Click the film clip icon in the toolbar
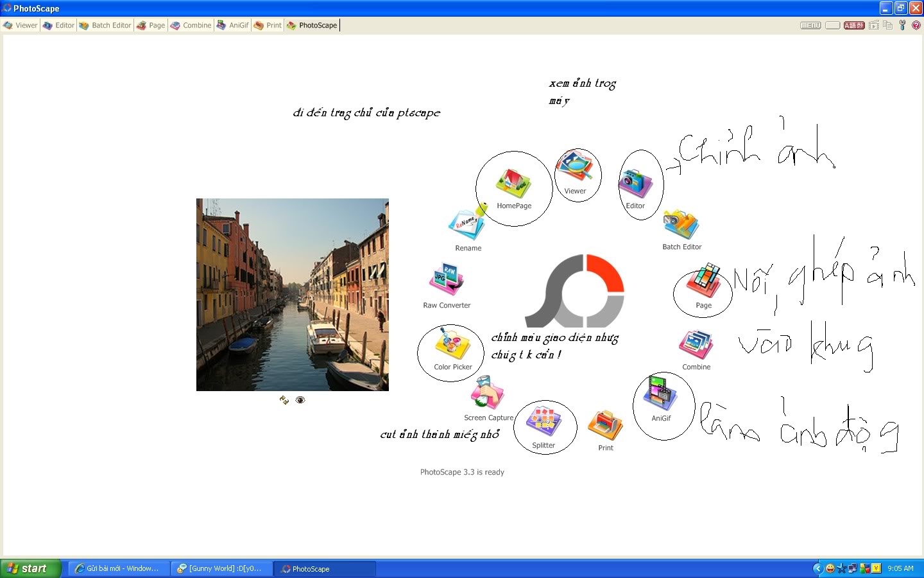Screen dimensions: 924x578 click(x=873, y=26)
